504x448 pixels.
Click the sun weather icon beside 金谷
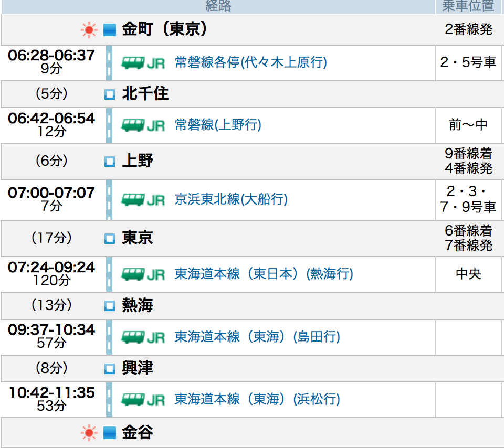tap(89, 433)
